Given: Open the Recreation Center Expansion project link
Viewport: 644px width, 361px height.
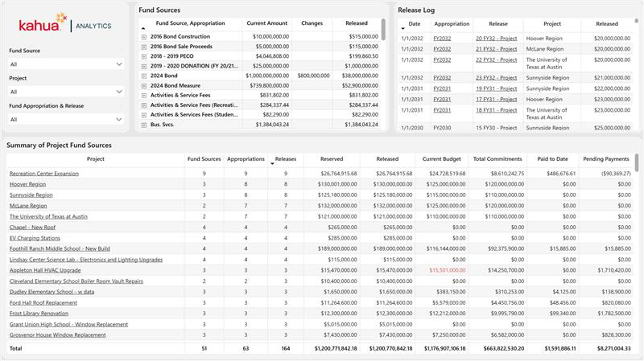Looking at the screenshot, I should coord(44,174).
